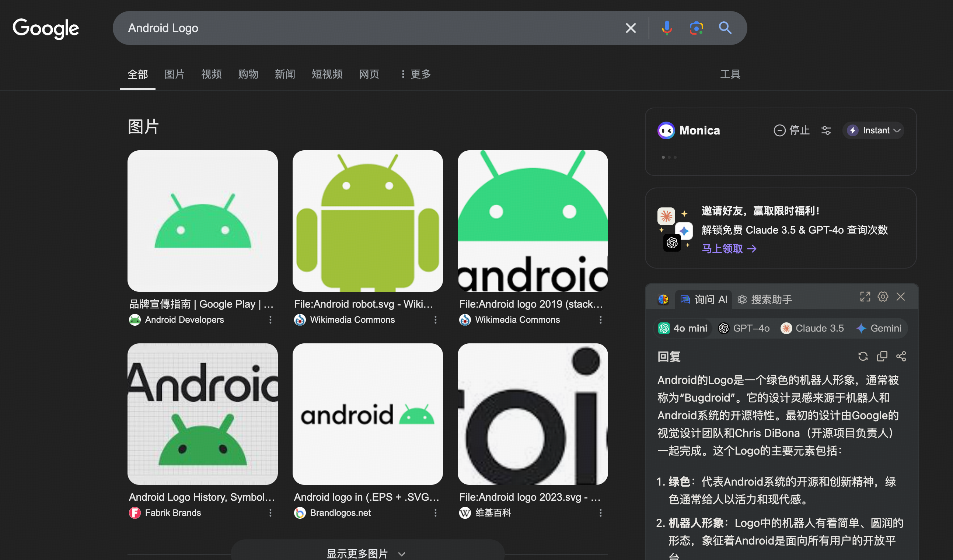Image resolution: width=953 pixels, height=560 pixels.
Task: Copy the AI reply text
Action: pos(882,356)
